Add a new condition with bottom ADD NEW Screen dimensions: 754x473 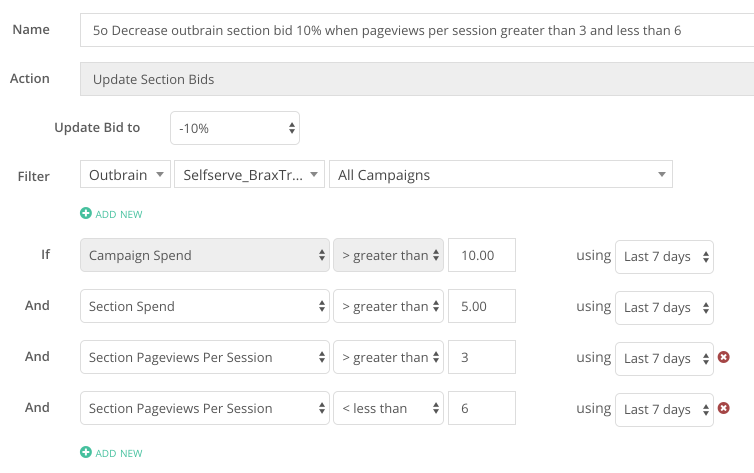[119, 453]
